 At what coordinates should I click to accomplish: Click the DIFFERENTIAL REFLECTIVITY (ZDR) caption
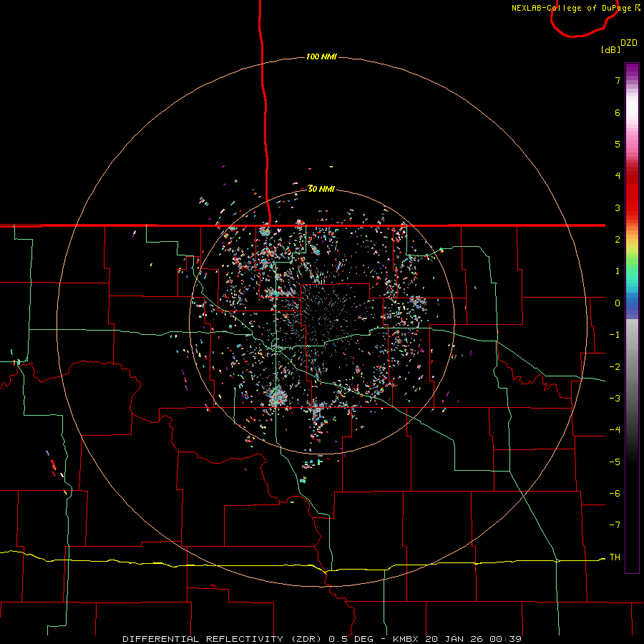223,639
